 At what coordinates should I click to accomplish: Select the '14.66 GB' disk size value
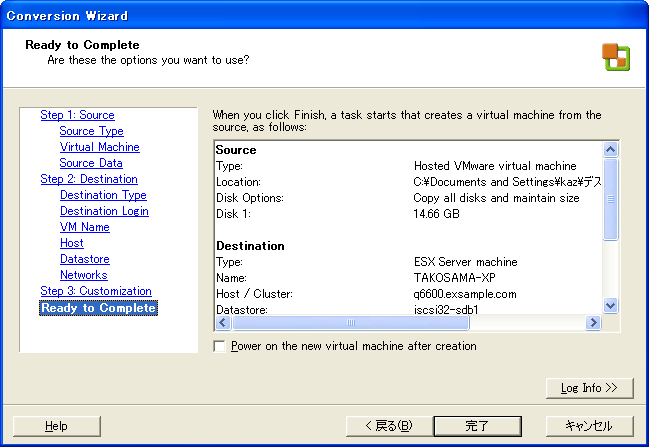(436, 214)
